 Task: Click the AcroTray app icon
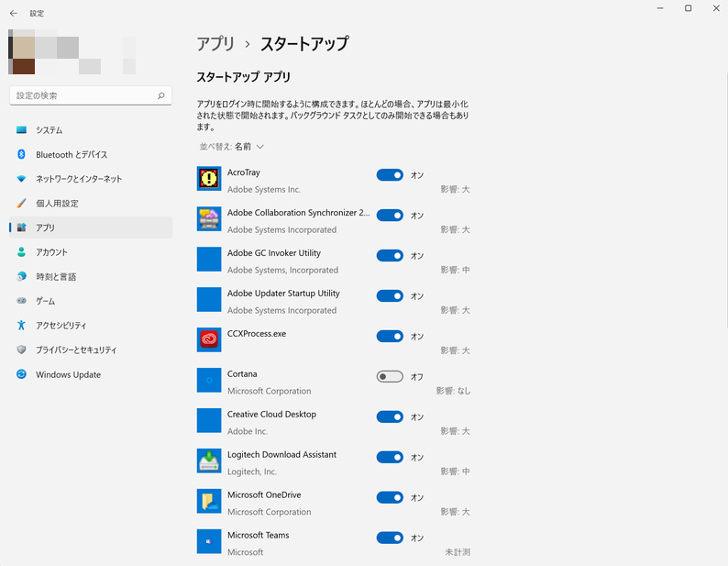click(x=209, y=179)
